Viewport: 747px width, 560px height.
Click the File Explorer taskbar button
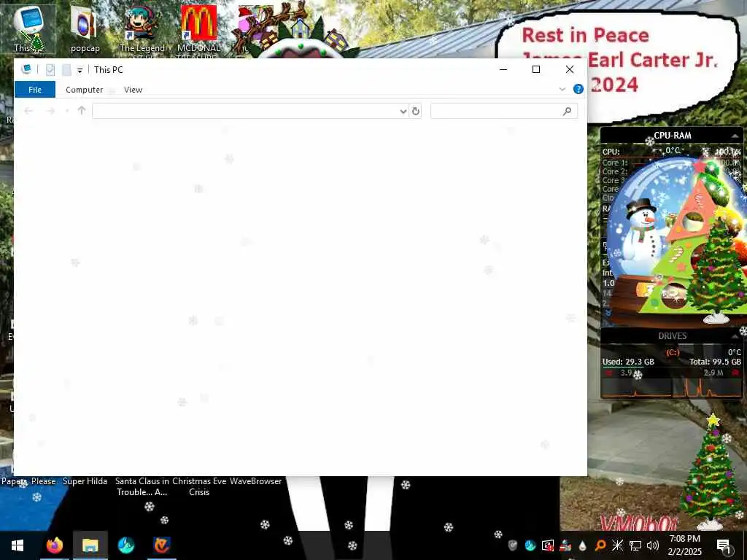coord(90,545)
